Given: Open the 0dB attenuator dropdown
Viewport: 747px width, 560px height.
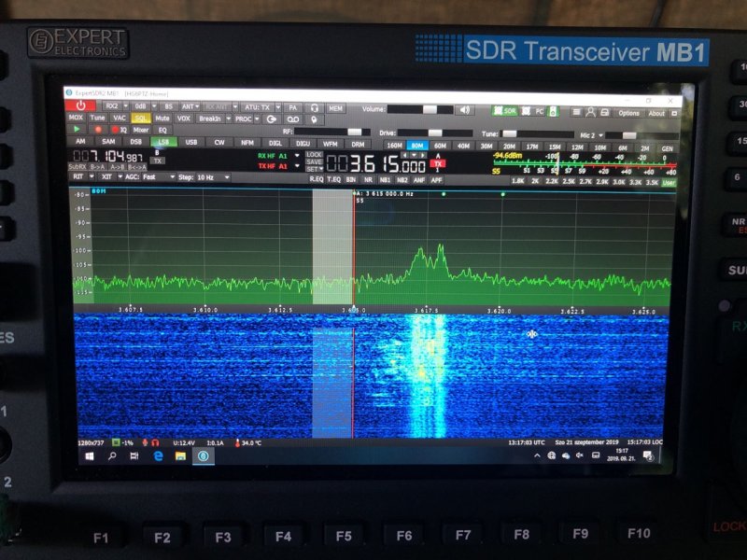Looking at the screenshot, I should coord(154,106).
